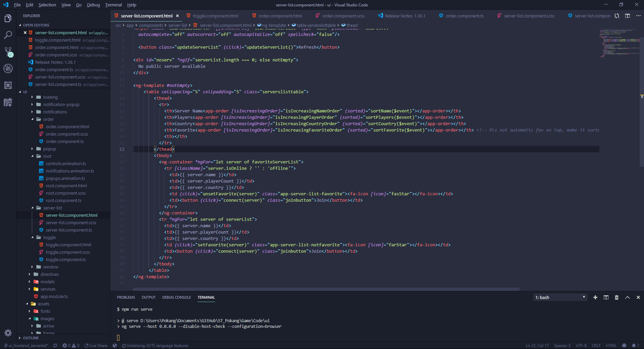This screenshot has height=349, width=644.
Task: Change HTML language mode
Action: point(611,346)
